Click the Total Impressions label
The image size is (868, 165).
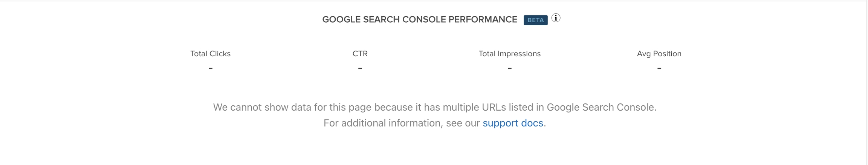509,54
